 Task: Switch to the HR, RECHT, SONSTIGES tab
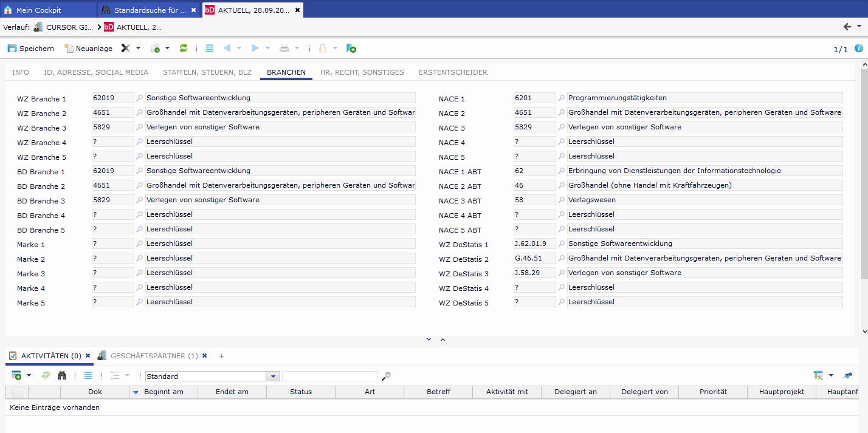coord(362,72)
